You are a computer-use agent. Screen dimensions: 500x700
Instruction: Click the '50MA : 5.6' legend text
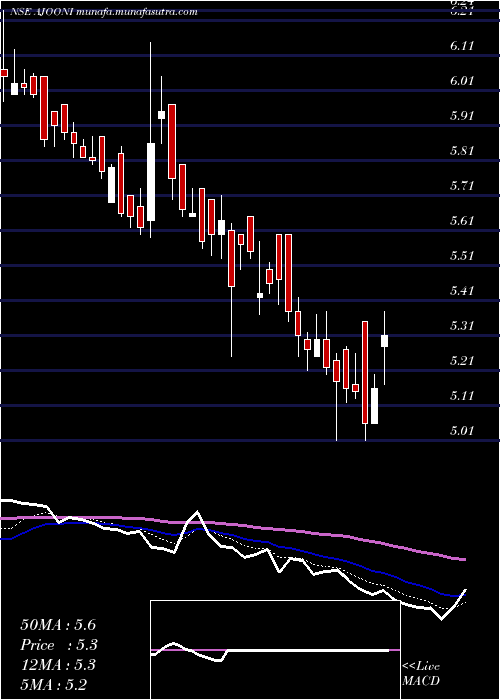point(58,625)
